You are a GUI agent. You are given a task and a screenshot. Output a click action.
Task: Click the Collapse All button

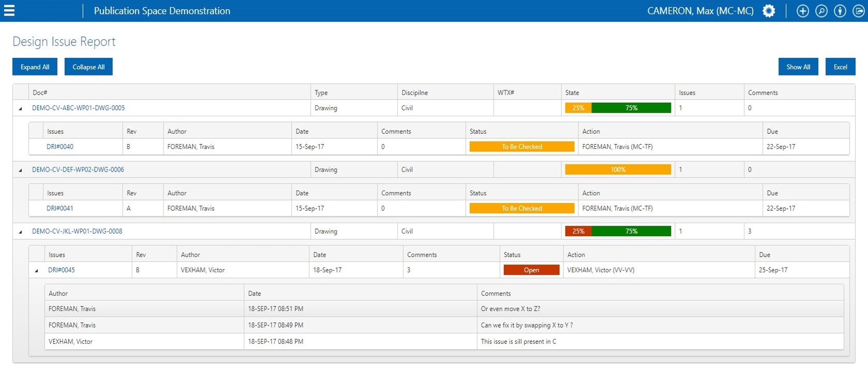(88, 67)
